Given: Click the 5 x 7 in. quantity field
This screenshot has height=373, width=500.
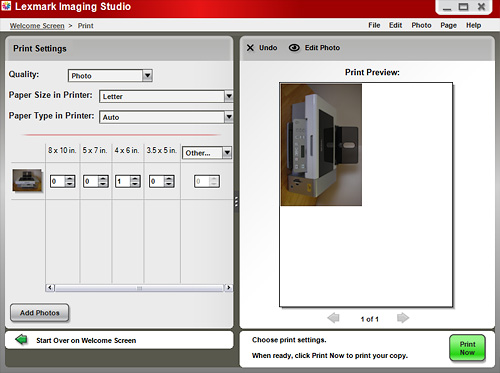Looking at the screenshot, I should 91,181.
